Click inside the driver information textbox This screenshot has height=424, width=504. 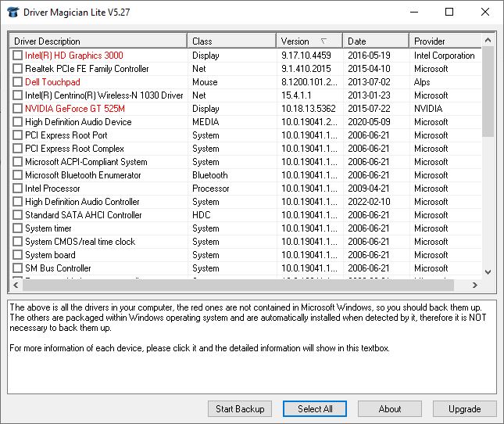pos(252,347)
